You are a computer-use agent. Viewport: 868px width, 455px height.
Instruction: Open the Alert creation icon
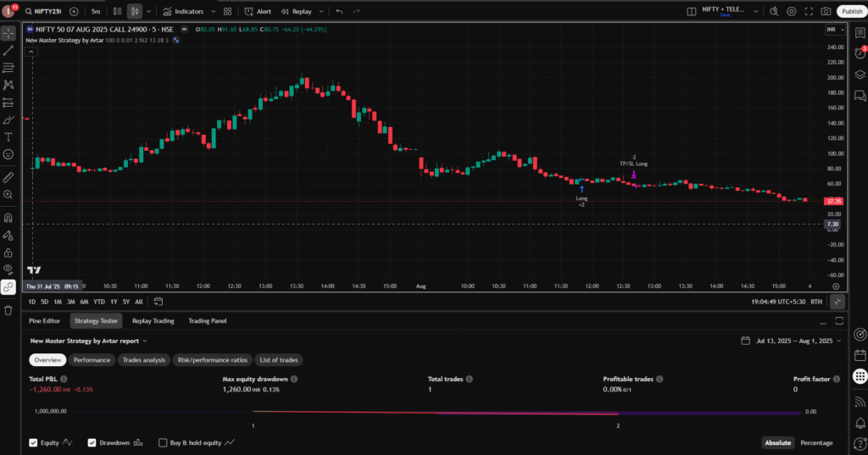pos(258,12)
